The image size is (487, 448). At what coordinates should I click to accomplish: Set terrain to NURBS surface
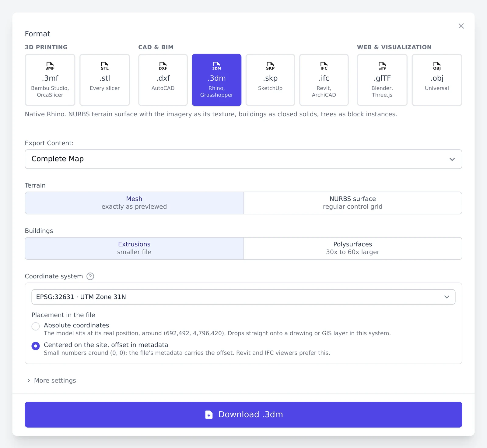tap(353, 203)
